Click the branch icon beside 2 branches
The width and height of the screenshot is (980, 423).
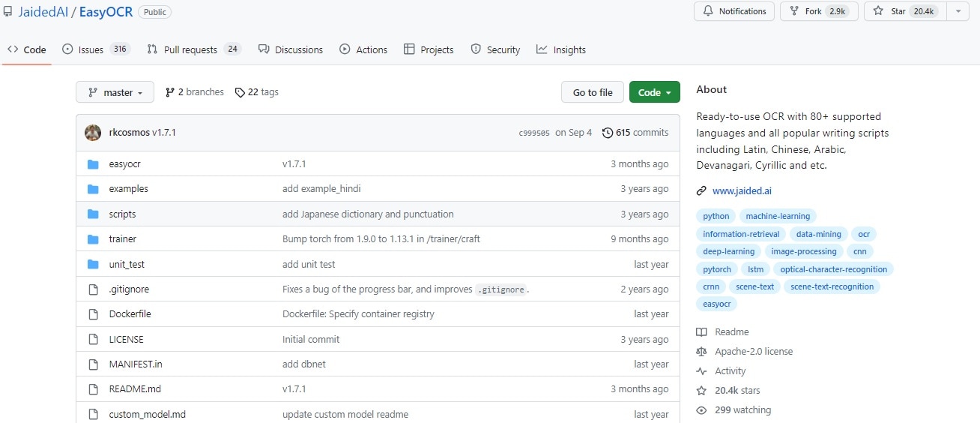pos(170,92)
